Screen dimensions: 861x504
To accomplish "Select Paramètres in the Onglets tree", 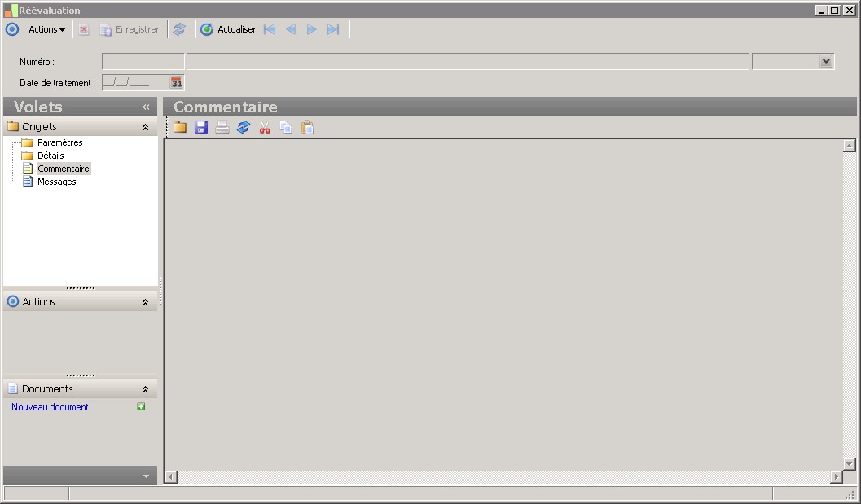I will point(59,142).
